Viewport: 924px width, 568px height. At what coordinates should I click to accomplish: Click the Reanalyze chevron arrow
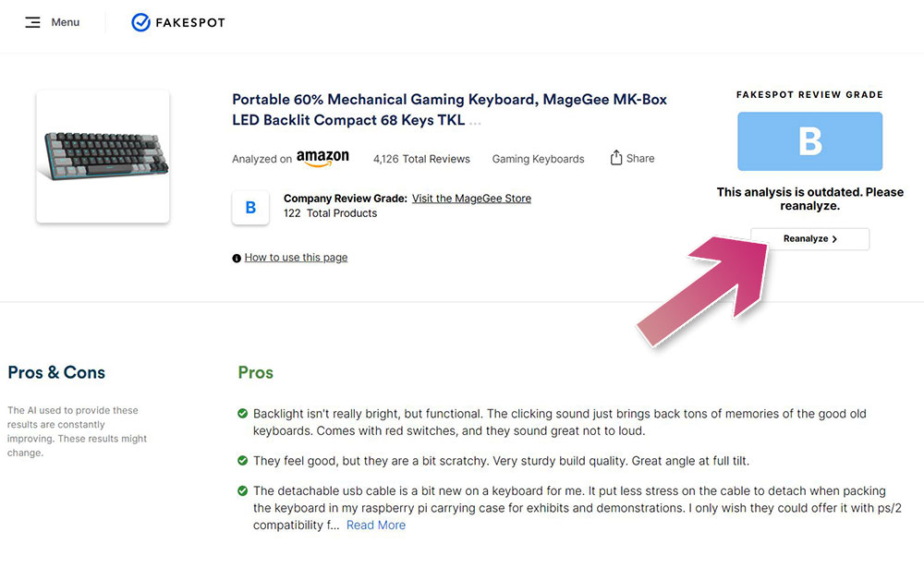834,239
